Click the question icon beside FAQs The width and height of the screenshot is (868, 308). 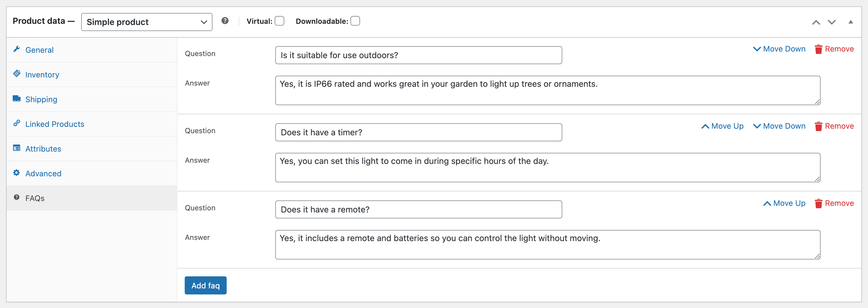[17, 197]
